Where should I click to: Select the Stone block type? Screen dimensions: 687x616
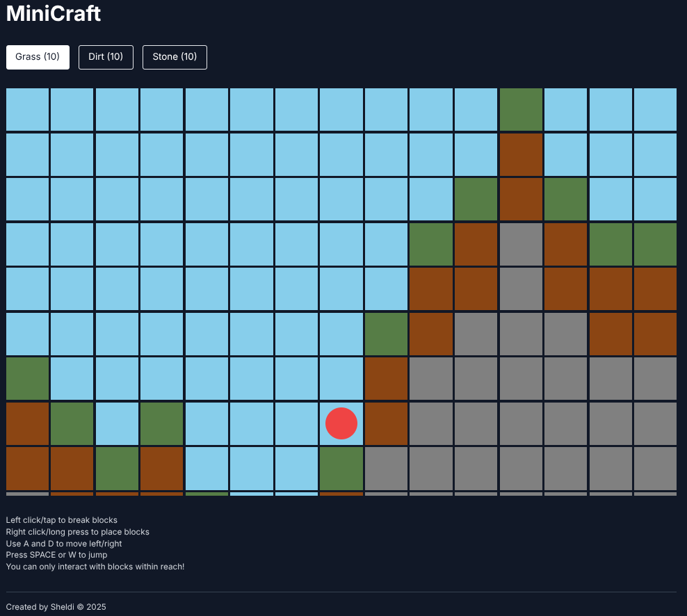coord(175,57)
